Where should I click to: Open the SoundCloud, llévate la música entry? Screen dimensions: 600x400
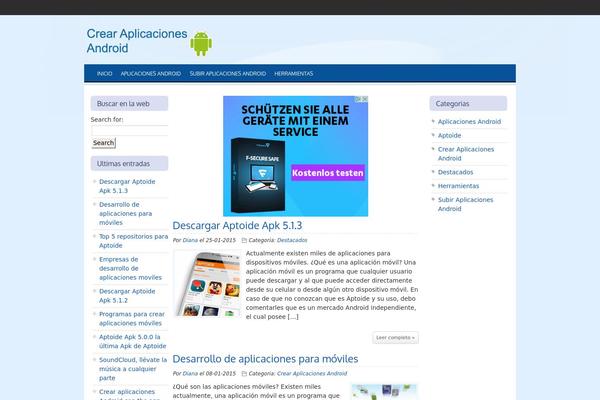133,369
